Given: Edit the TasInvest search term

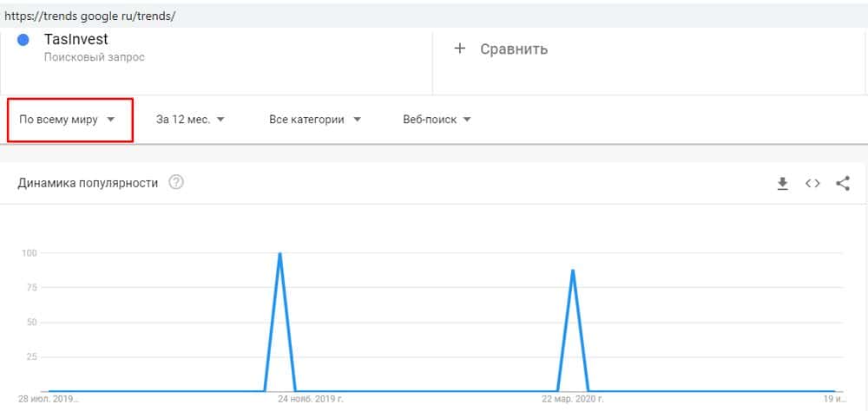Looking at the screenshot, I should pyautogui.click(x=76, y=40).
